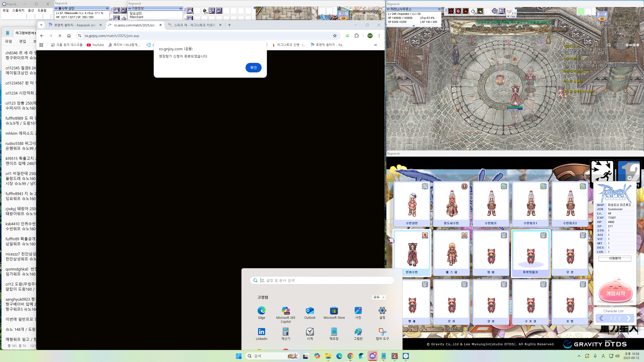Screen dimensions: 644x362
Task: Click the Windows Start button in taskbar
Action: tap(238, 356)
